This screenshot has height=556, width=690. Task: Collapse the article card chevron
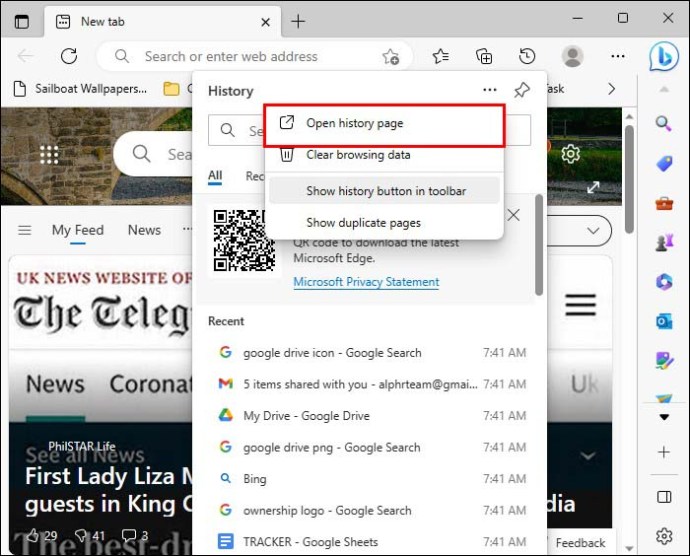[x=588, y=456]
